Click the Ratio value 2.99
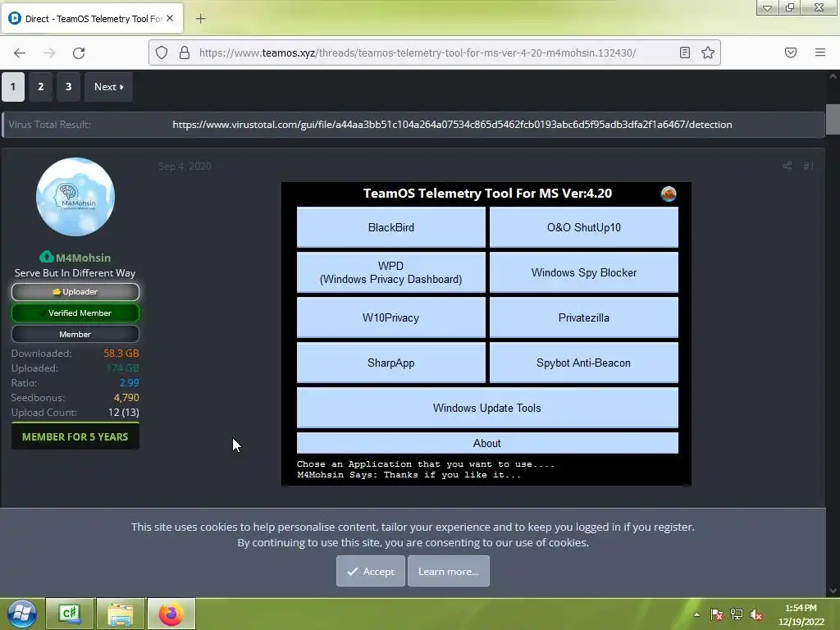This screenshot has width=840, height=630. click(129, 382)
